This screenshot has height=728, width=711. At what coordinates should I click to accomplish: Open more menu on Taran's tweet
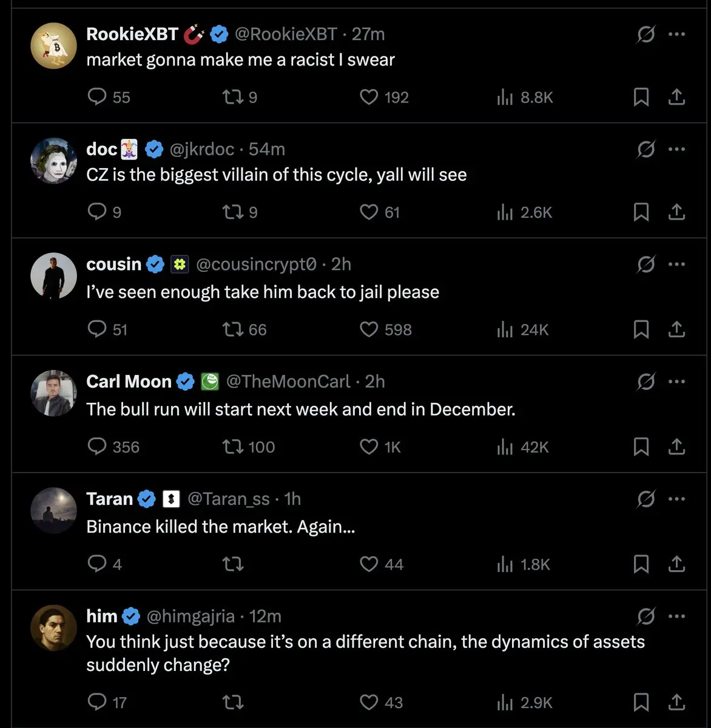[676, 499]
